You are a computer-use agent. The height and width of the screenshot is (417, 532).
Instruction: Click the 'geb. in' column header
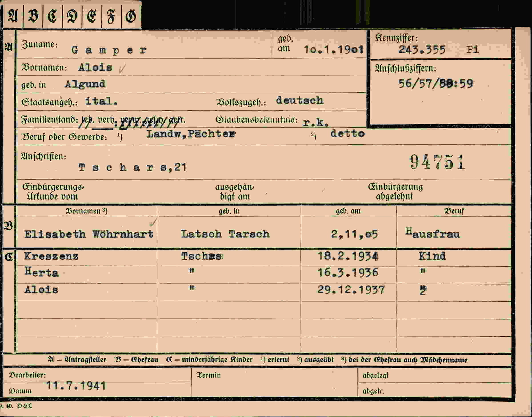coord(229,211)
